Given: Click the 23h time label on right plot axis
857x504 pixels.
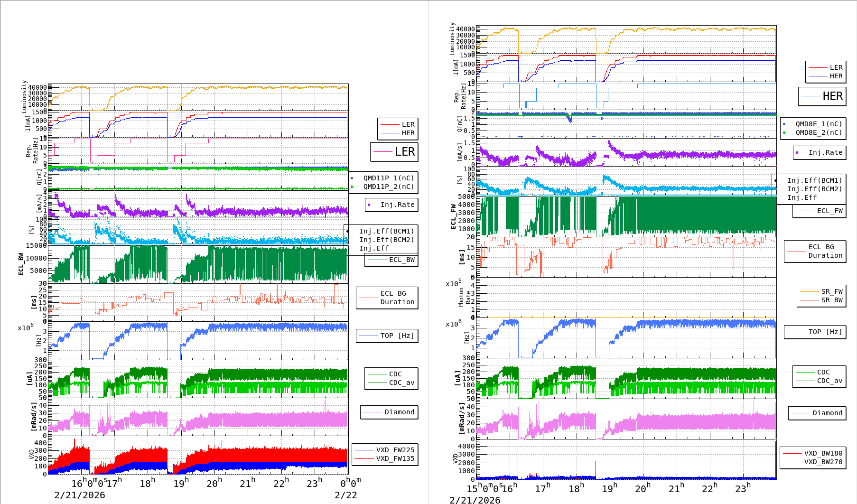Looking at the screenshot, I should click(x=743, y=488).
